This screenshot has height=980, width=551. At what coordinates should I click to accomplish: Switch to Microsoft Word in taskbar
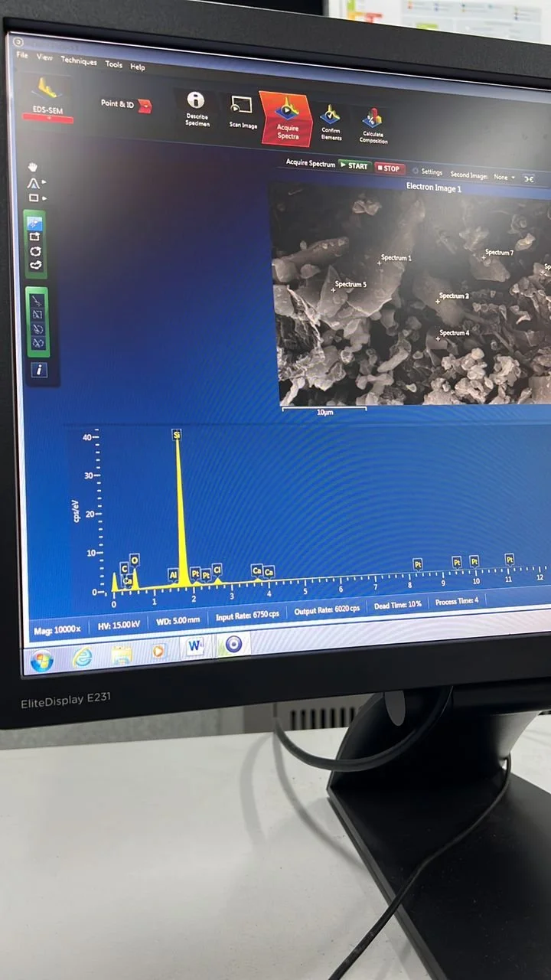click(x=196, y=647)
